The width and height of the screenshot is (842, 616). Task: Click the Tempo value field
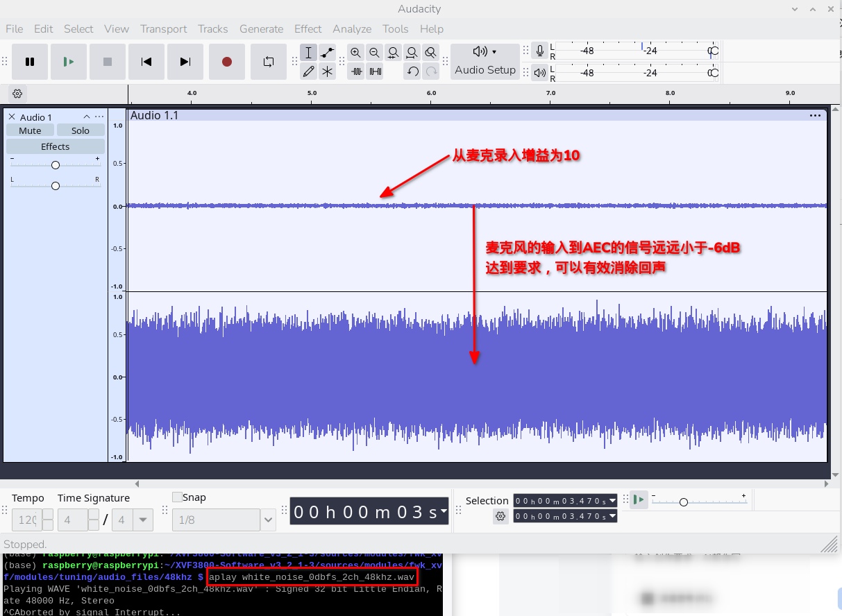point(27,520)
